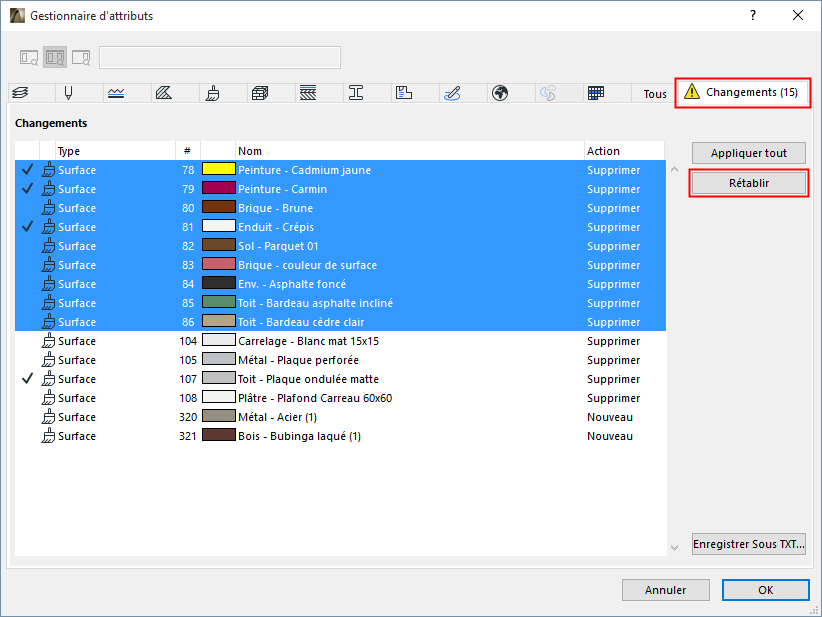Click the list scroll up arrow
The image size is (822, 617).
coord(674,169)
